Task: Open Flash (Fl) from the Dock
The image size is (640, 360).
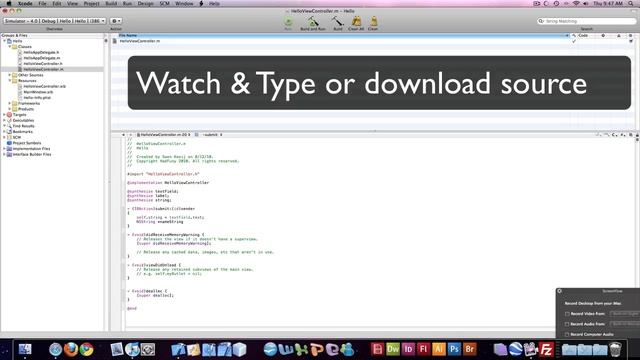Action: pos(423,349)
